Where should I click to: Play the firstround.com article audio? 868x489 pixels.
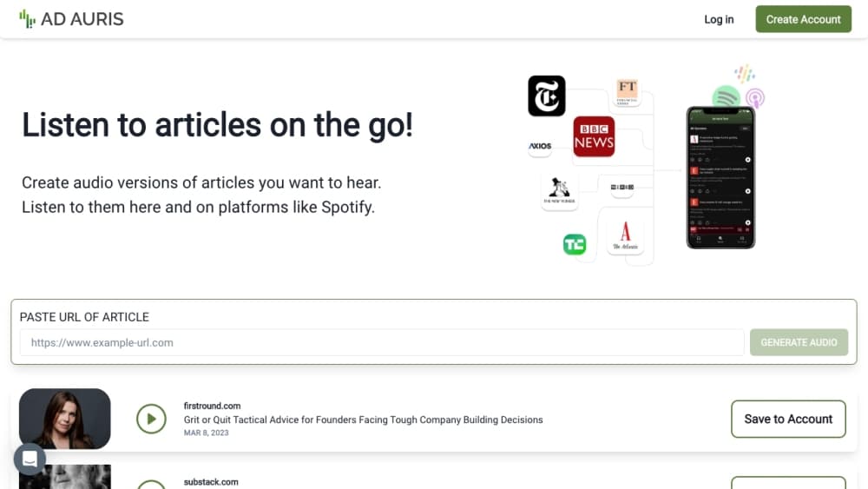click(x=151, y=420)
